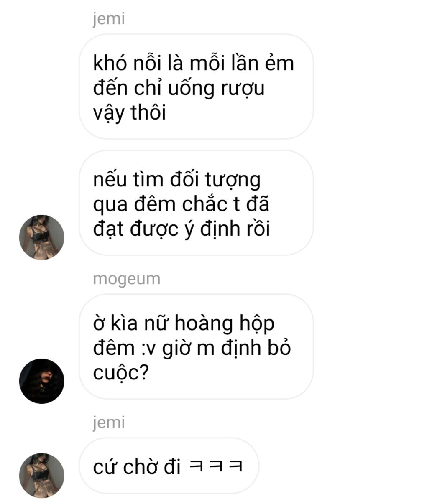Open the 'jemi' name above 'cứ chờ đi'

click(x=109, y=422)
